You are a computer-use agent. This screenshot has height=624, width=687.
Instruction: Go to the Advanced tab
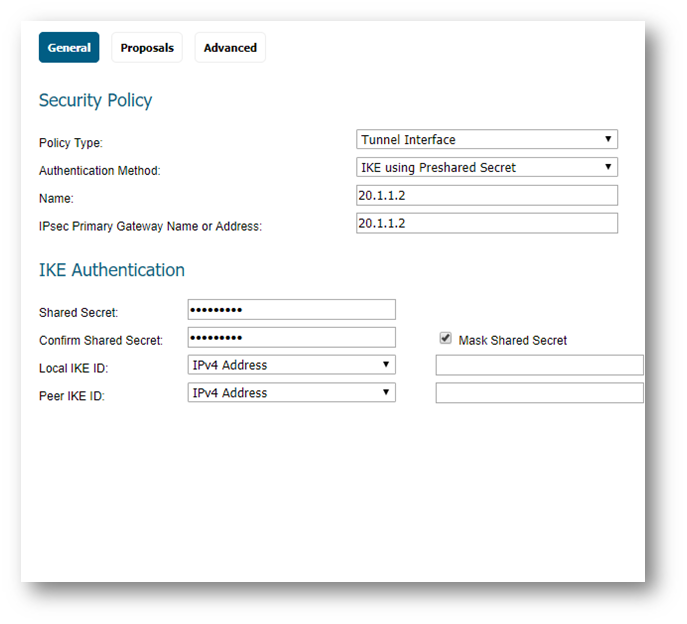230,48
